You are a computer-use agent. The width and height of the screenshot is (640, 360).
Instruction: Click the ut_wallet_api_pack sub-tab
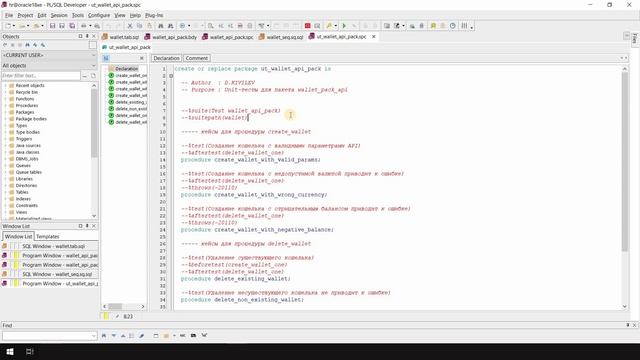point(126,47)
